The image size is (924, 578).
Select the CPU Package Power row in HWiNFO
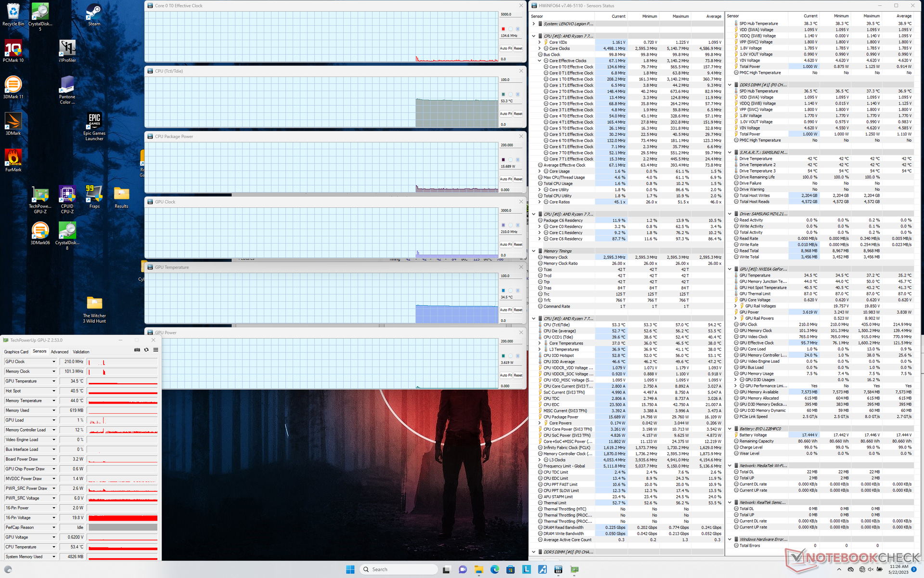click(629, 417)
